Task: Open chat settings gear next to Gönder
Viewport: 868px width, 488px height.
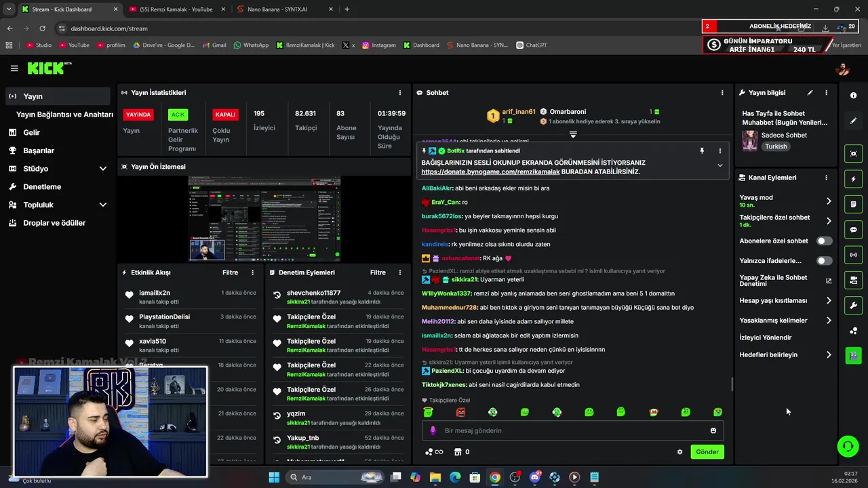Action: tap(679, 452)
